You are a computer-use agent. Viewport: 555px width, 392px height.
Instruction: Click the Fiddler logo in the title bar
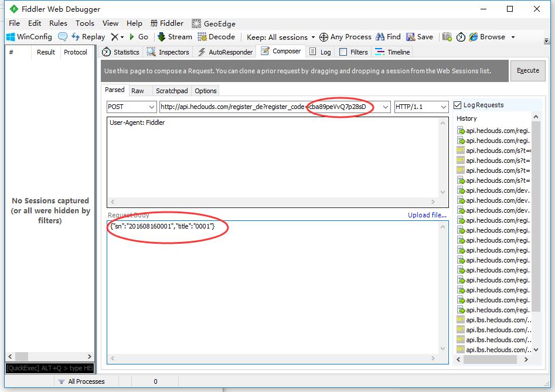click(x=14, y=9)
